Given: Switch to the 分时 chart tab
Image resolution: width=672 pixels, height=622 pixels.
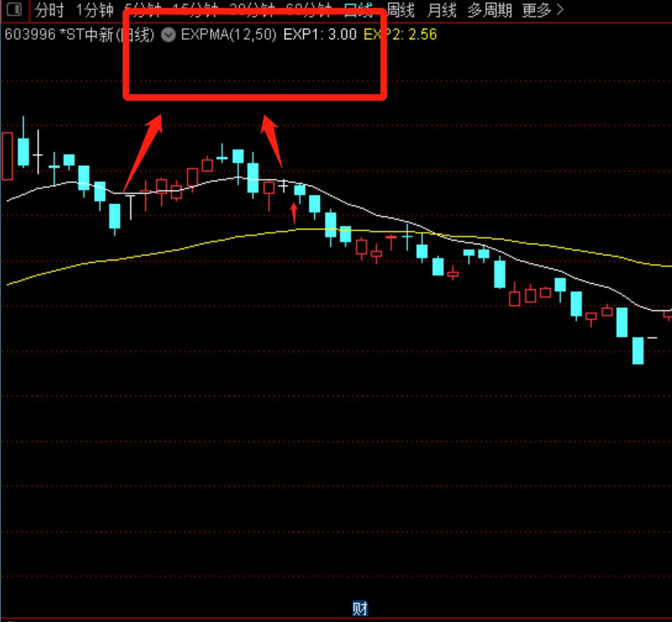Looking at the screenshot, I should pyautogui.click(x=49, y=10).
